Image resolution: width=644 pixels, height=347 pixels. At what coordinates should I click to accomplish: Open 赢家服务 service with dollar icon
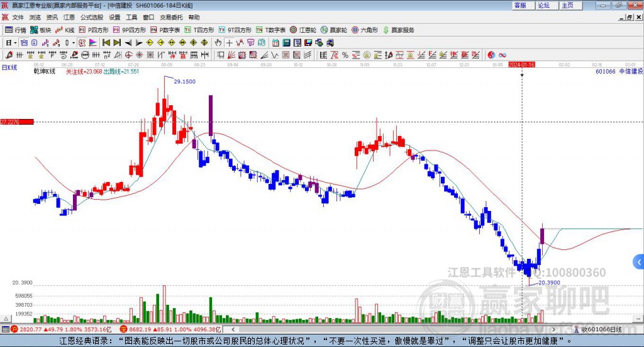(398, 30)
